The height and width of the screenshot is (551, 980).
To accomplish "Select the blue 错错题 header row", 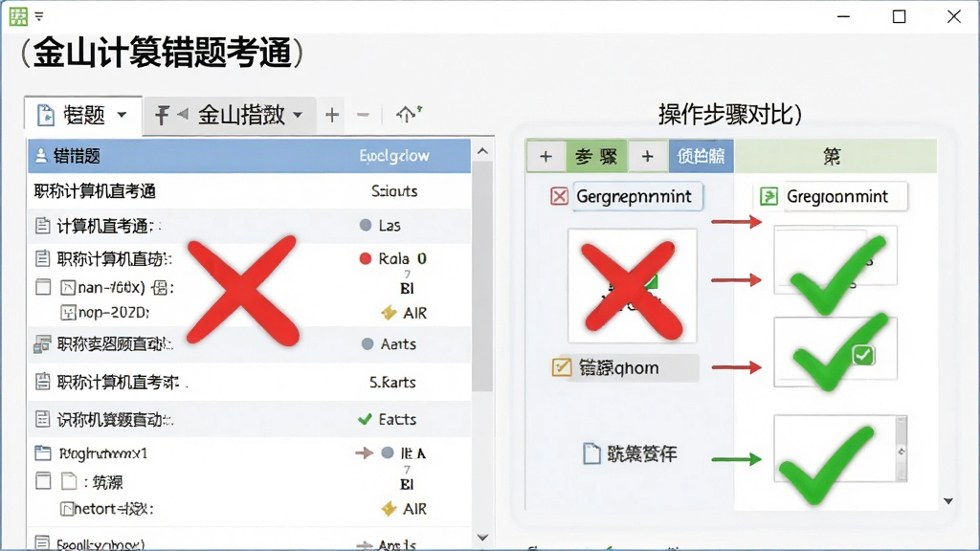I will [249, 156].
